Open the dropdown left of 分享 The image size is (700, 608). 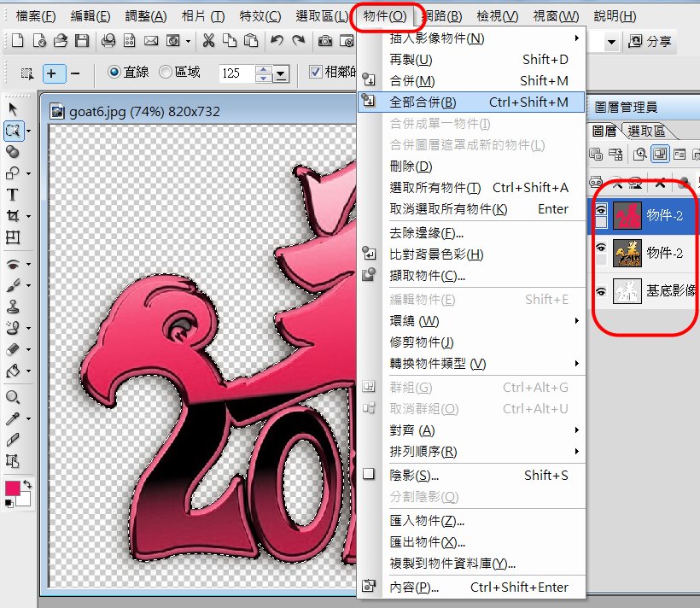[x=611, y=43]
